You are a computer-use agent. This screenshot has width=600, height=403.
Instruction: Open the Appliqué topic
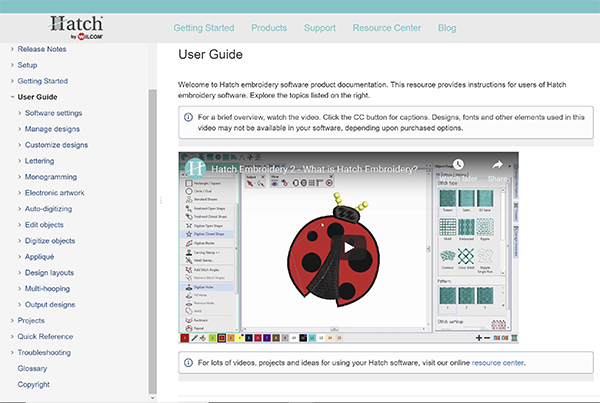coord(39,257)
